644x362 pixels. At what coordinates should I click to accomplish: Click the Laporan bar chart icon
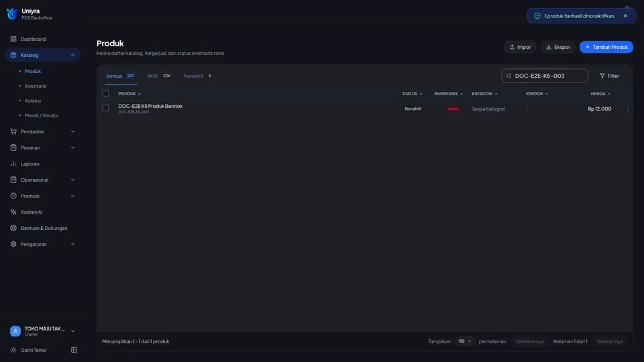[13, 164]
